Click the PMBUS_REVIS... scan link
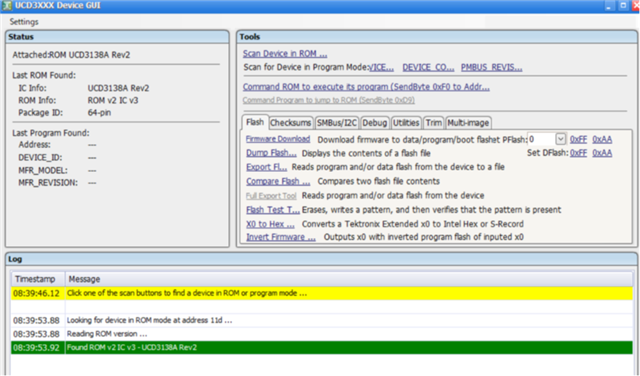Viewport: 640px width, 376px height. point(491,67)
